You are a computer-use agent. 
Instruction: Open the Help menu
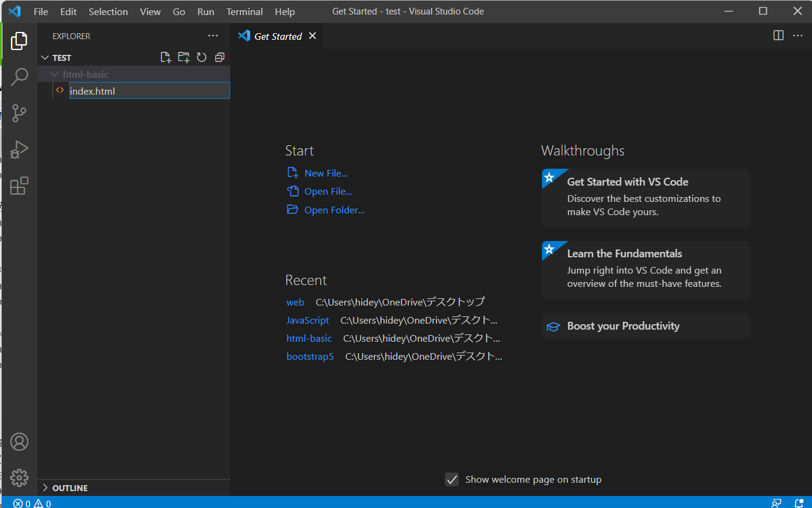285,11
